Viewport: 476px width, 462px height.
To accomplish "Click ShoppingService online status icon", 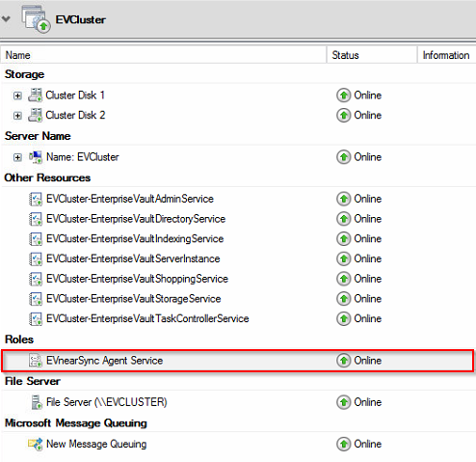I will click(343, 279).
